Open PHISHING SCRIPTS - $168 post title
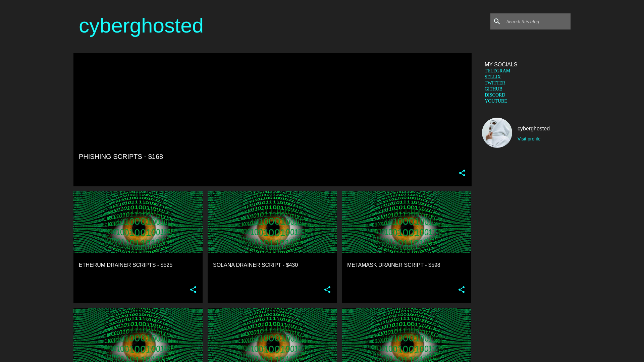 point(121,157)
